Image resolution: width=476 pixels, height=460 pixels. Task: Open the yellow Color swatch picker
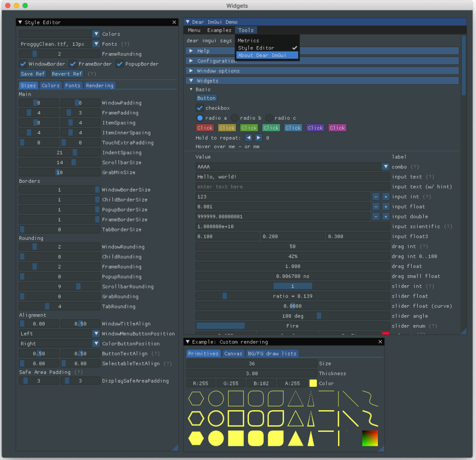(313, 383)
